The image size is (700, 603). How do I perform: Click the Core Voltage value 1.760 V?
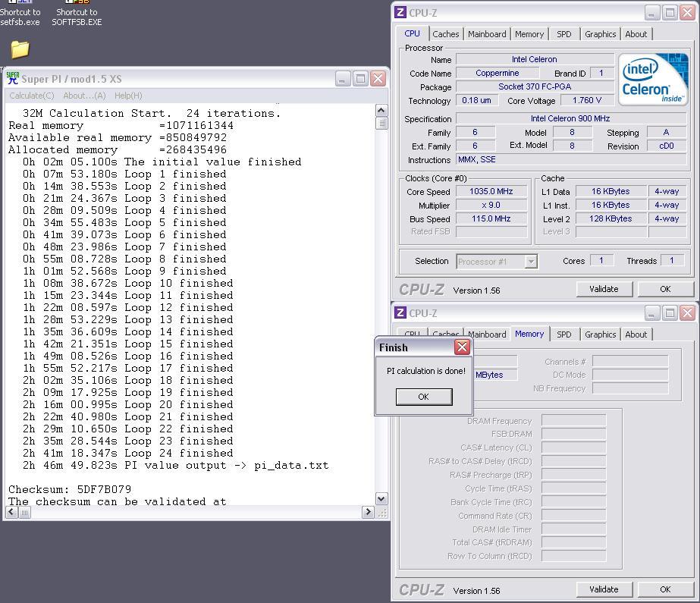tap(586, 100)
